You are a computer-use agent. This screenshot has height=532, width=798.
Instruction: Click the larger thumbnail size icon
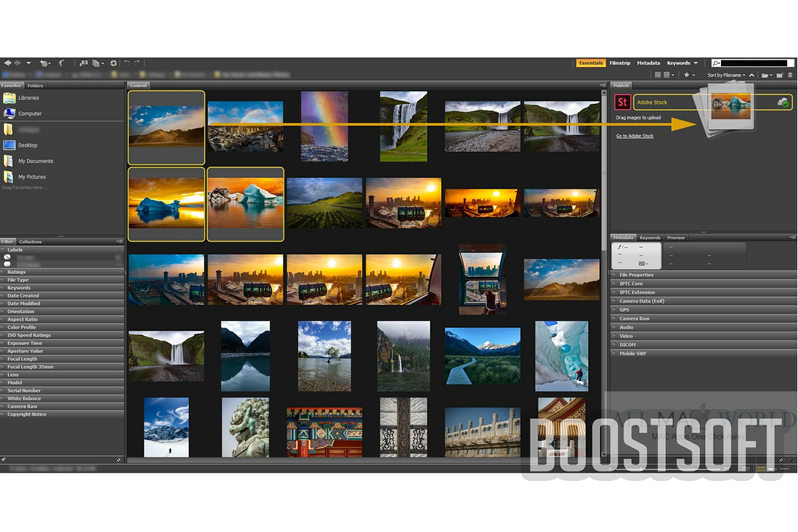point(727,469)
